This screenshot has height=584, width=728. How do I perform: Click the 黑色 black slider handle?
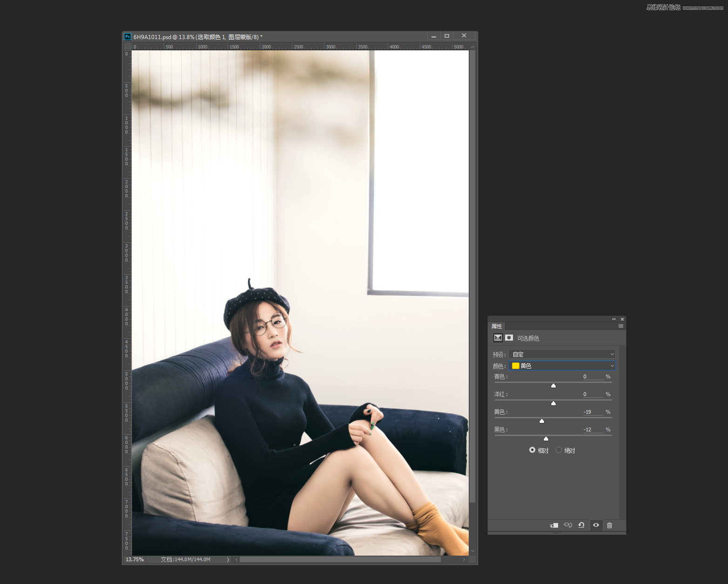click(546, 438)
